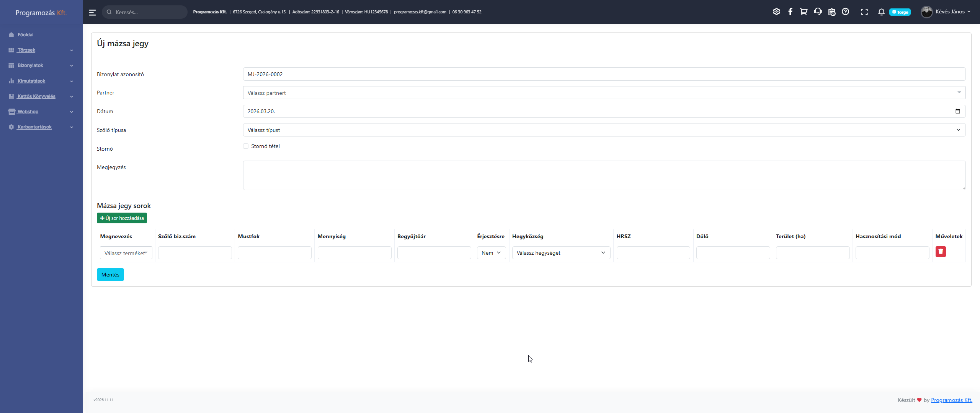Open the Partner dropdown
The height and width of the screenshot is (413, 980).
604,93
